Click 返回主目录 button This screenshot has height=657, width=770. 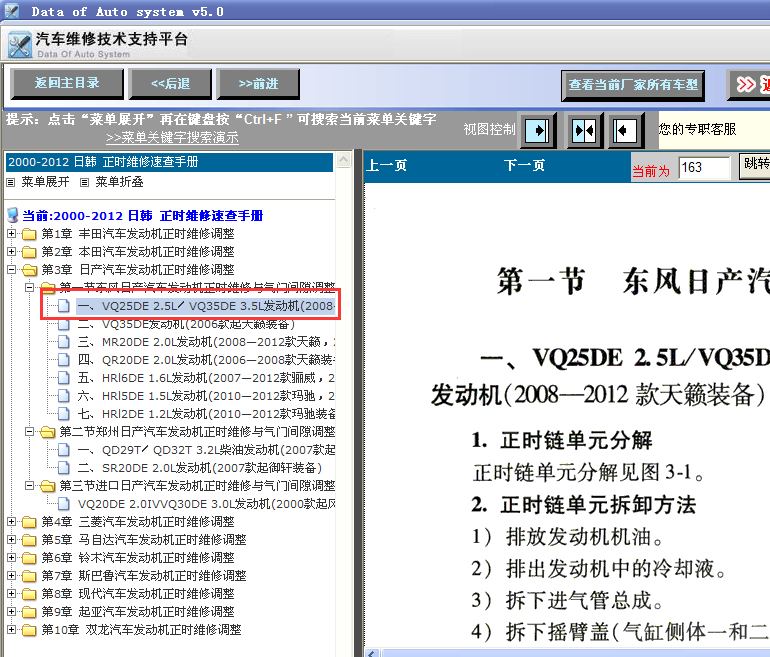(x=67, y=83)
